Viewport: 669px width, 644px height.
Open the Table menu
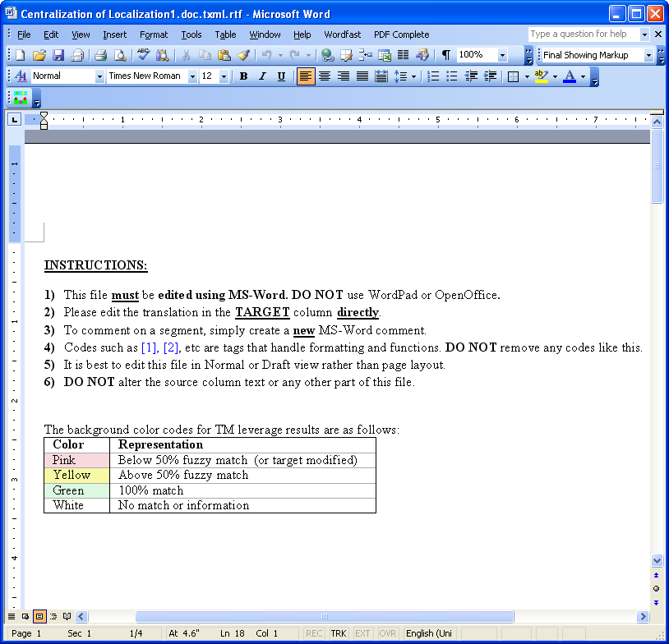point(225,34)
